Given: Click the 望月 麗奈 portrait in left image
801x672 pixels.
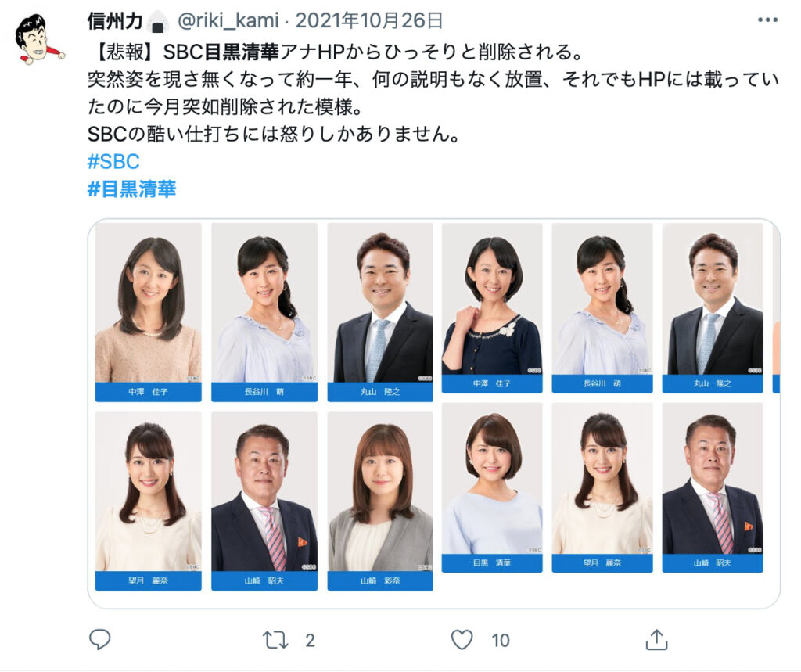Looking at the screenshot, I should point(148,501).
